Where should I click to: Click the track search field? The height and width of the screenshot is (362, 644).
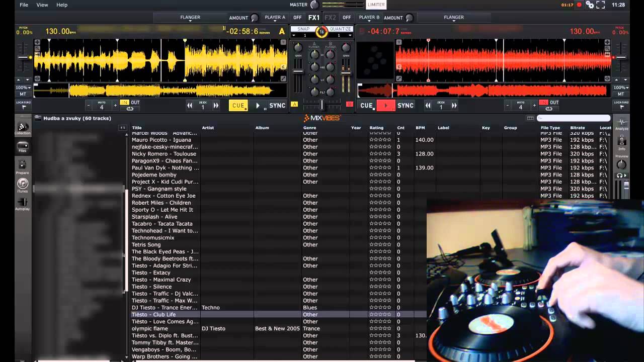pyautogui.click(x=574, y=118)
